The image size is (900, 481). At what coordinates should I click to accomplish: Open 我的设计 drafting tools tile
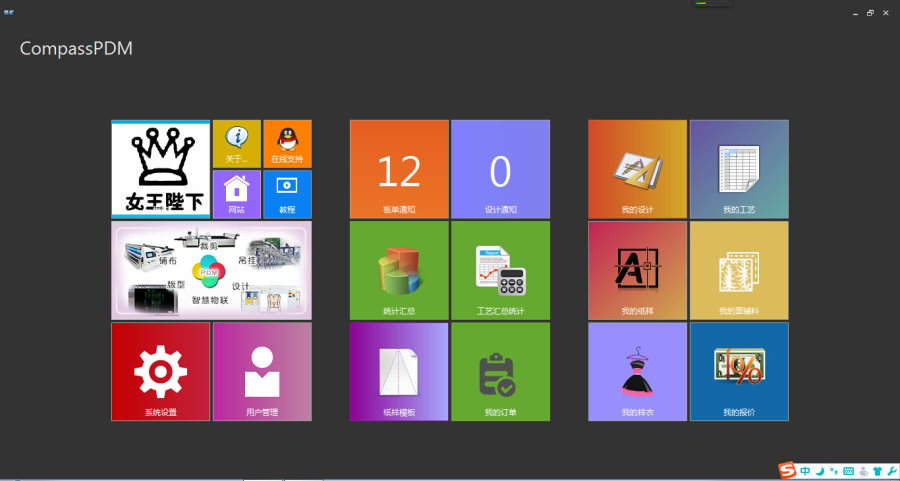[x=638, y=169]
